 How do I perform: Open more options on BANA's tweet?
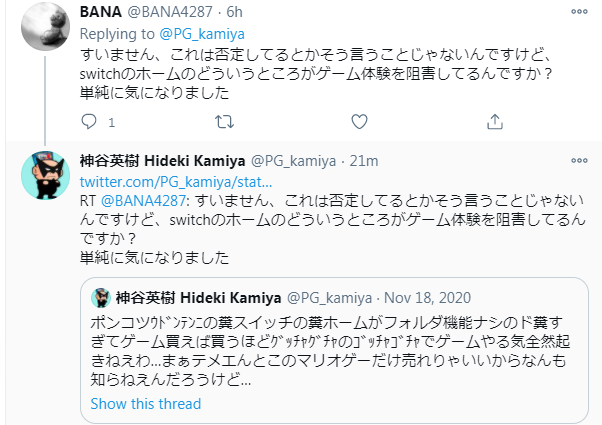pyautogui.click(x=578, y=13)
